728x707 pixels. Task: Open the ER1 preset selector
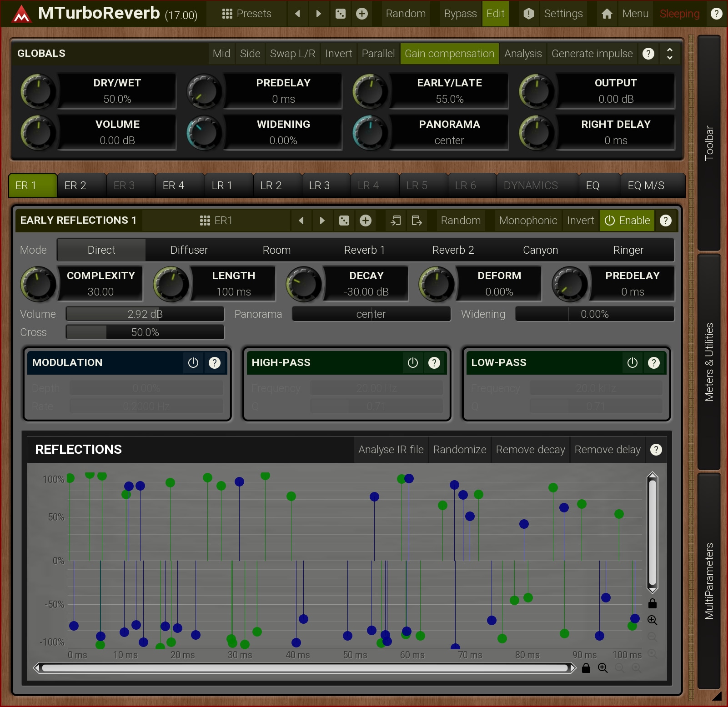coord(216,221)
